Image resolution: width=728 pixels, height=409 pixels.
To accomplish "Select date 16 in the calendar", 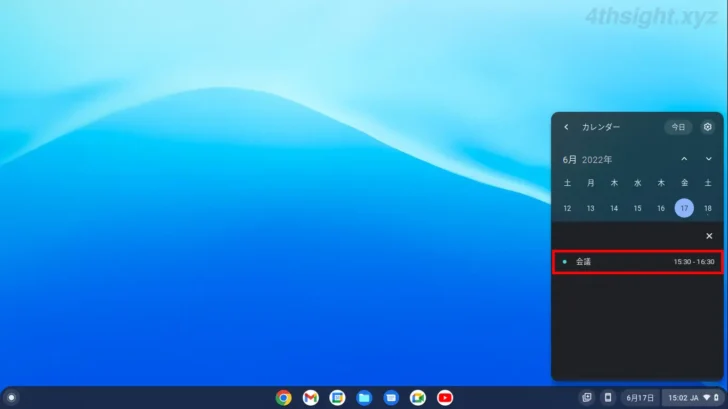I will [x=661, y=208].
